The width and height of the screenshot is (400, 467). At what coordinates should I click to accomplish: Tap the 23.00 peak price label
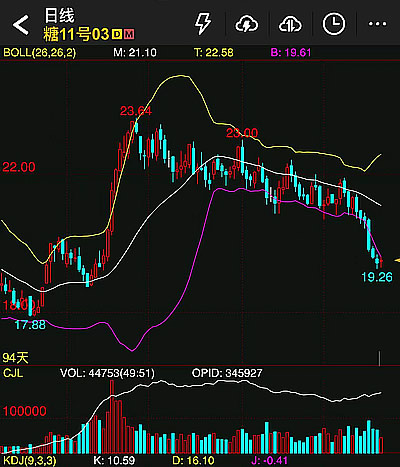click(242, 133)
